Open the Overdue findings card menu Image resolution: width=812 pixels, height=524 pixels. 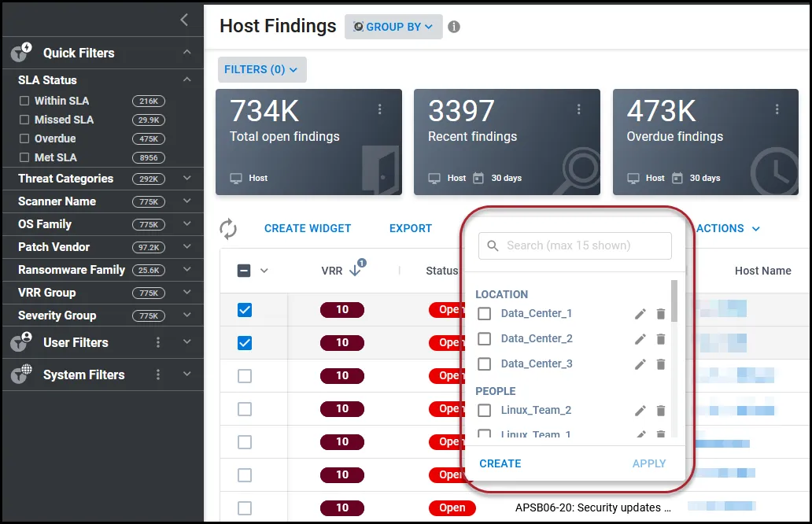click(x=777, y=109)
